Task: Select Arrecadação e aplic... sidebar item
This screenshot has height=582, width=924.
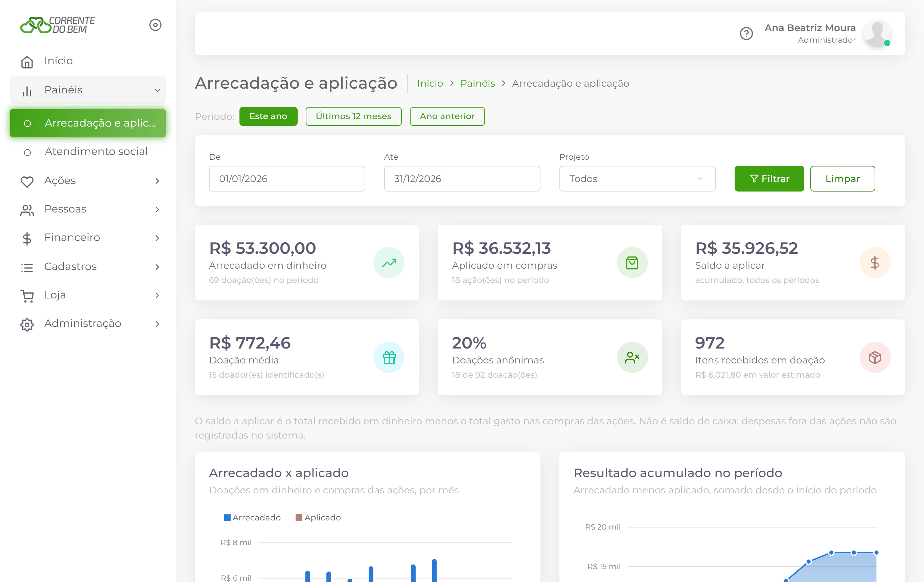Action: click(x=88, y=123)
